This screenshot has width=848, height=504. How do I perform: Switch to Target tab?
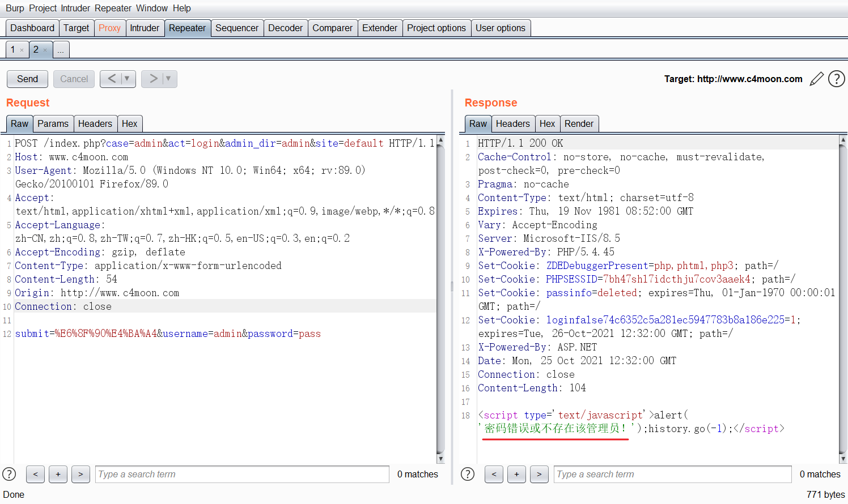click(x=77, y=28)
